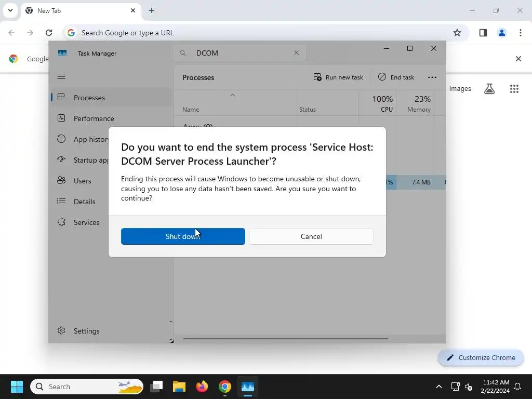Bookmark this tab with star icon
Screen dimensions: 532x399
457,33
